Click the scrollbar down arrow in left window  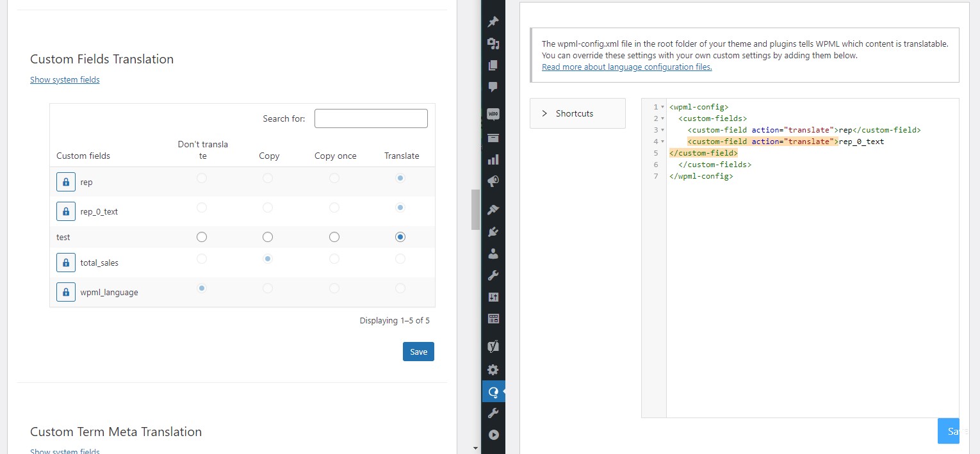[475, 448]
